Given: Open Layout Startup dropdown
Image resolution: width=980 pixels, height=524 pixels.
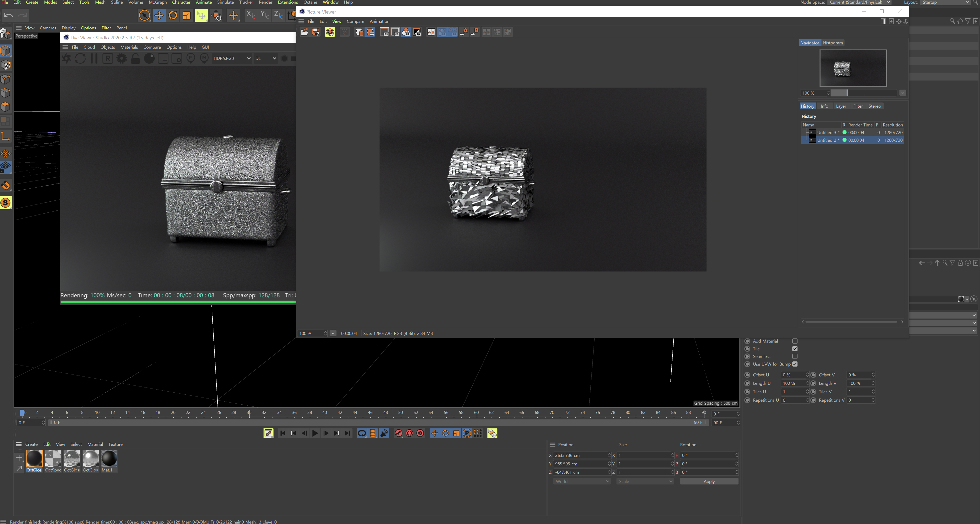Looking at the screenshot, I should click(x=946, y=2).
